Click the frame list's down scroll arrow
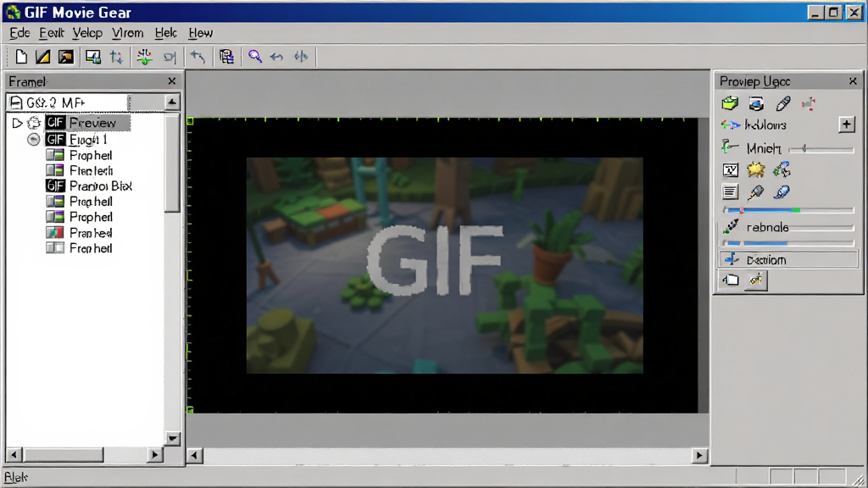This screenshot has width=868, height=488. [172, 438]
